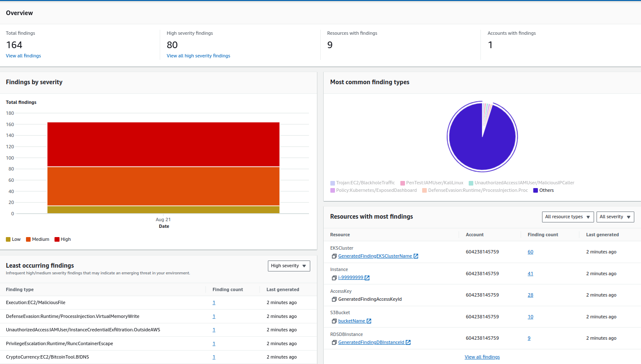The width and height of the screenshot is (641, 364).
Task: Toggle Medium severity legend swatch
Action: (28, 240)
